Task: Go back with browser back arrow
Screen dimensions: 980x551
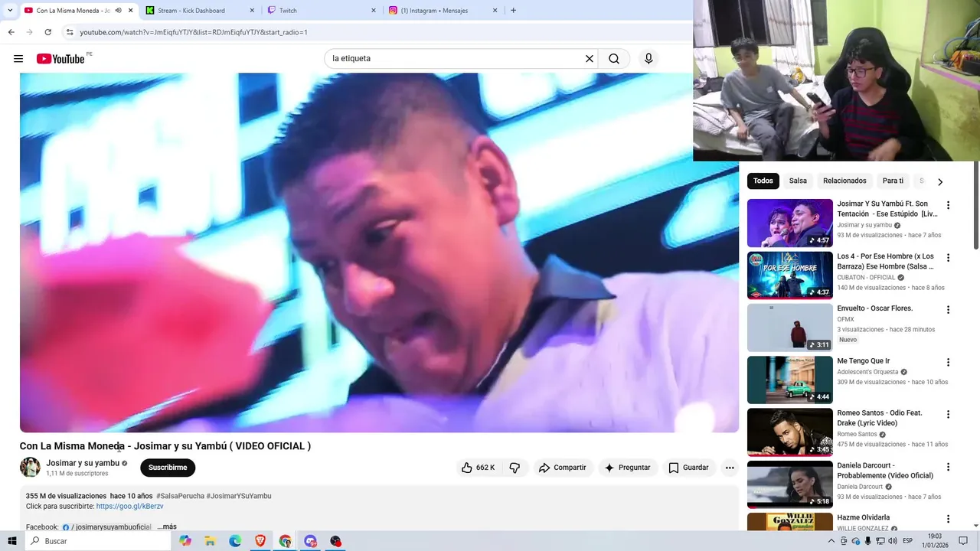Action: [11, 32]
